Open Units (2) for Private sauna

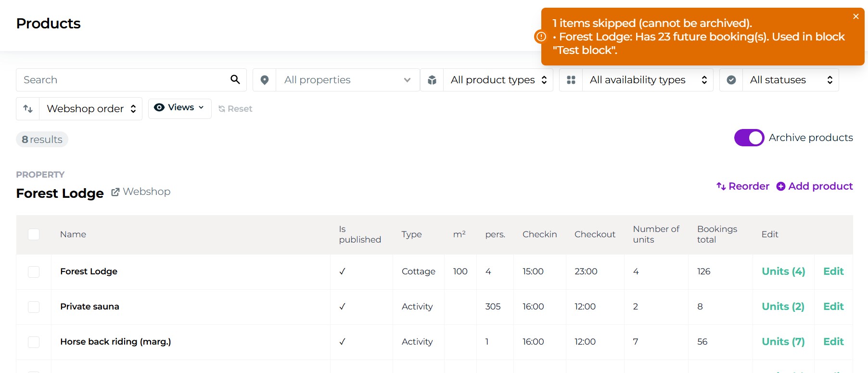pyautogui.click(x=783, y=307)
